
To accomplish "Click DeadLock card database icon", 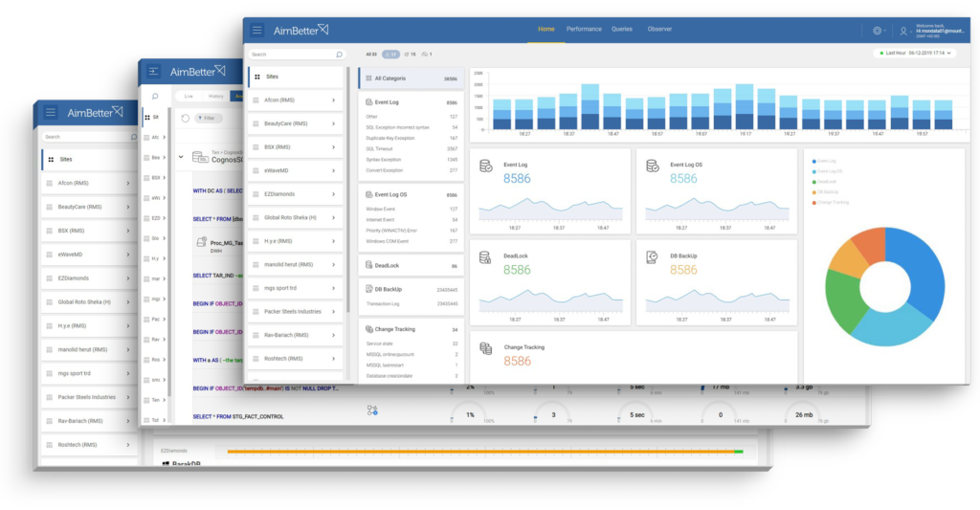I will point(485,257).
